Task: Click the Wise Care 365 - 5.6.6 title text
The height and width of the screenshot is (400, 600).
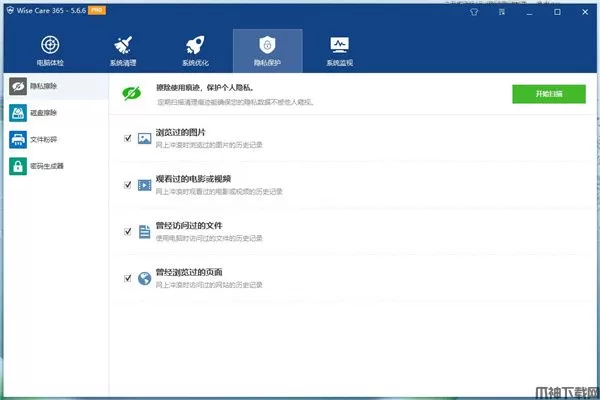Action: [x=51, y=10]
